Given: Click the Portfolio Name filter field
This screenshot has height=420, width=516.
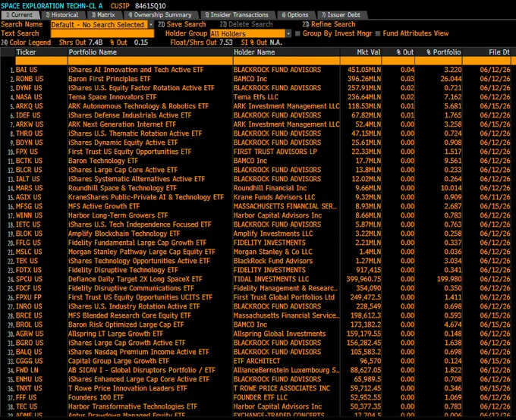Looking at the screenshot, I should 150,61.
